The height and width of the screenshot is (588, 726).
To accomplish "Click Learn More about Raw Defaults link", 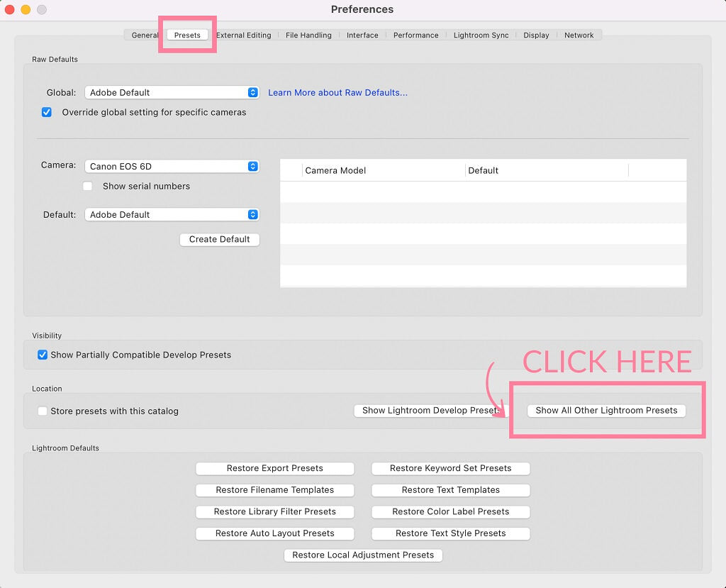I will [x=337, y=93].
